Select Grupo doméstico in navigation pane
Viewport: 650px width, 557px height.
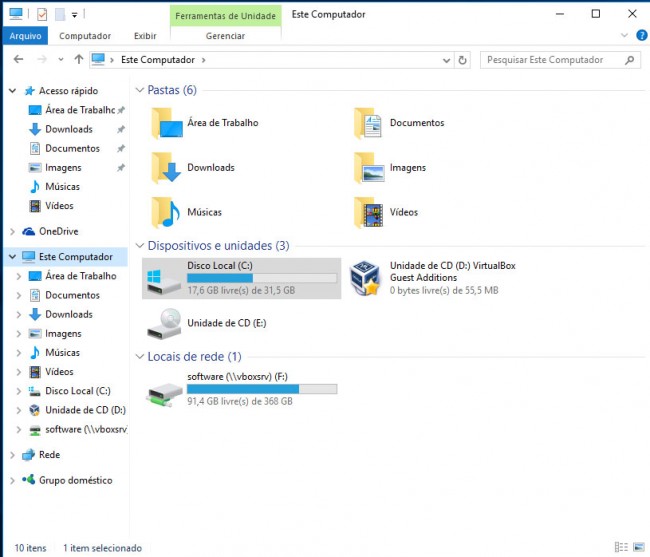[x=75, y=480]
